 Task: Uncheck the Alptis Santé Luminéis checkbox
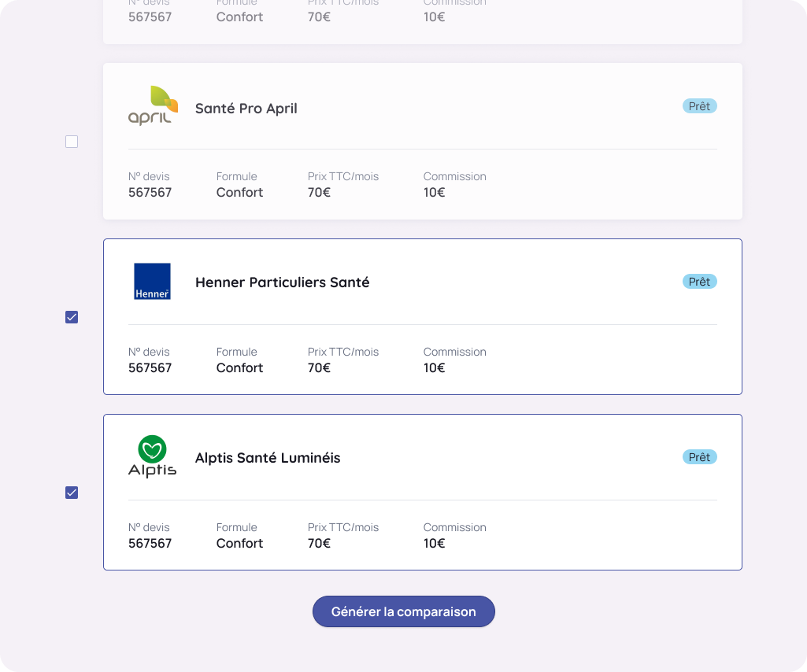point(72,493)
